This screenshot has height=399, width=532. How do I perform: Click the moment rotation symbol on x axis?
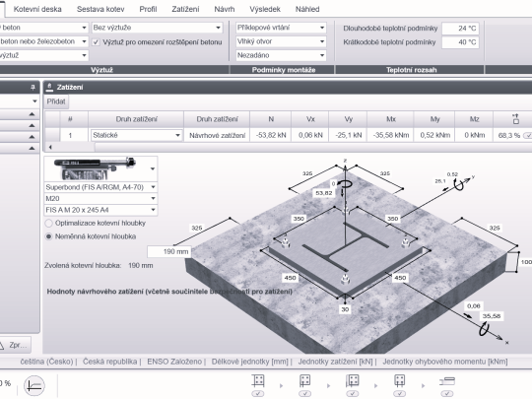(x=484, y=329)
